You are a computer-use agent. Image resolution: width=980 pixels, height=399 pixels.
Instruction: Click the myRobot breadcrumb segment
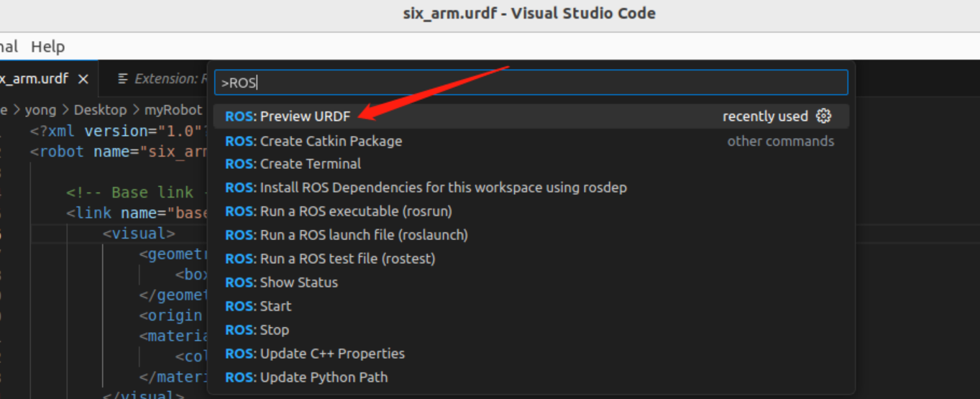[x=173, y=110]
